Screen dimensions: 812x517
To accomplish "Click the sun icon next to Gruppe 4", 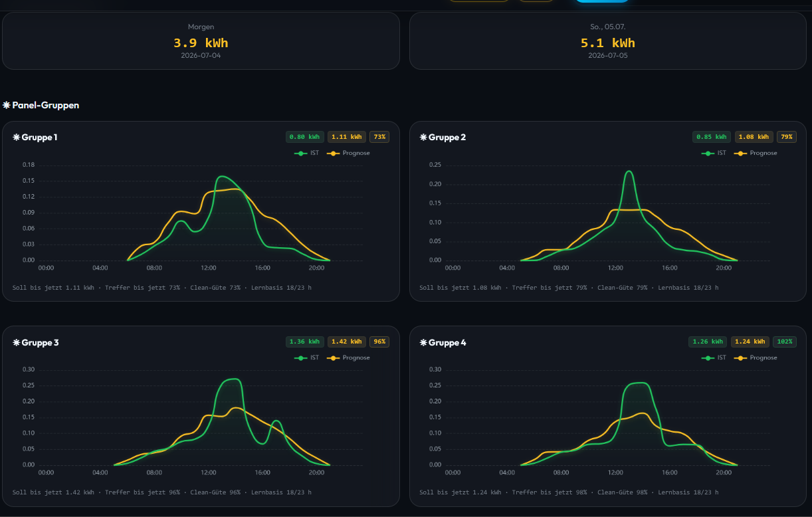I will click(x=423, y=343).
